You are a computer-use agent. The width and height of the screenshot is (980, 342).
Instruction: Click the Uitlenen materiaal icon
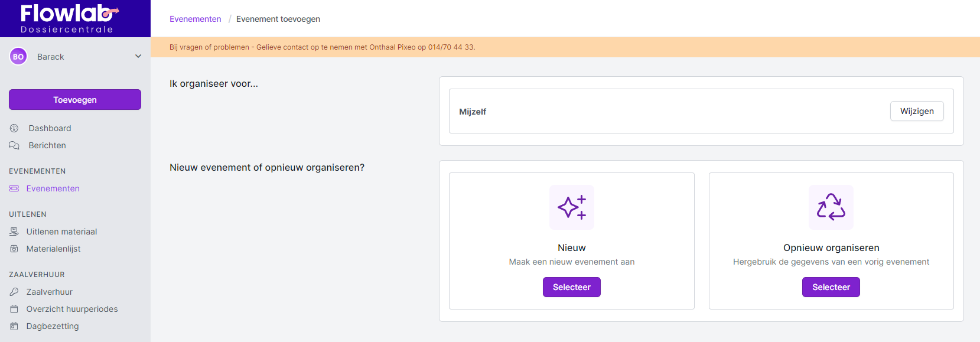14,232
